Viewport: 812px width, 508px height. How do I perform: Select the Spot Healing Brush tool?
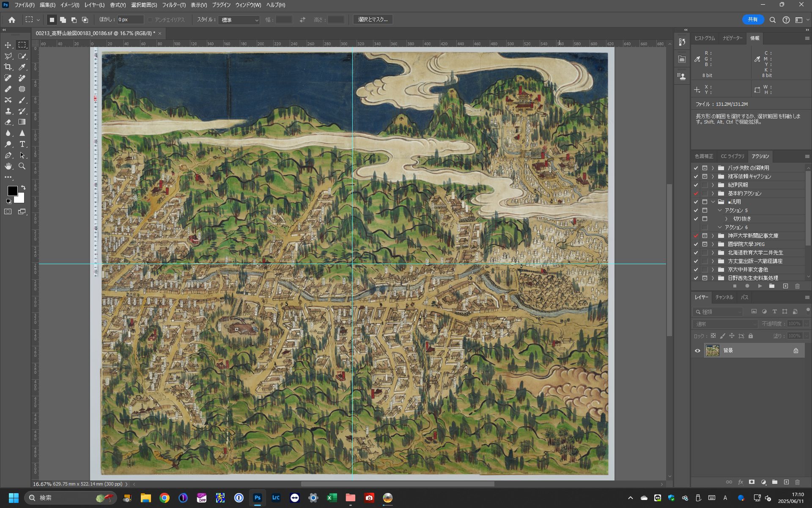(x=8, y=78)
